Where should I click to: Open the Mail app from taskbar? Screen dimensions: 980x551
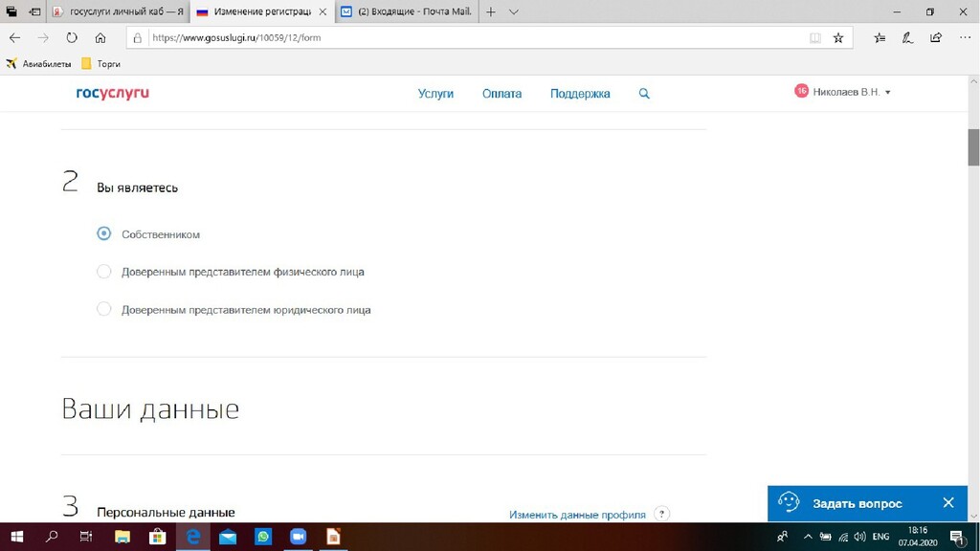tap(228, 537)
